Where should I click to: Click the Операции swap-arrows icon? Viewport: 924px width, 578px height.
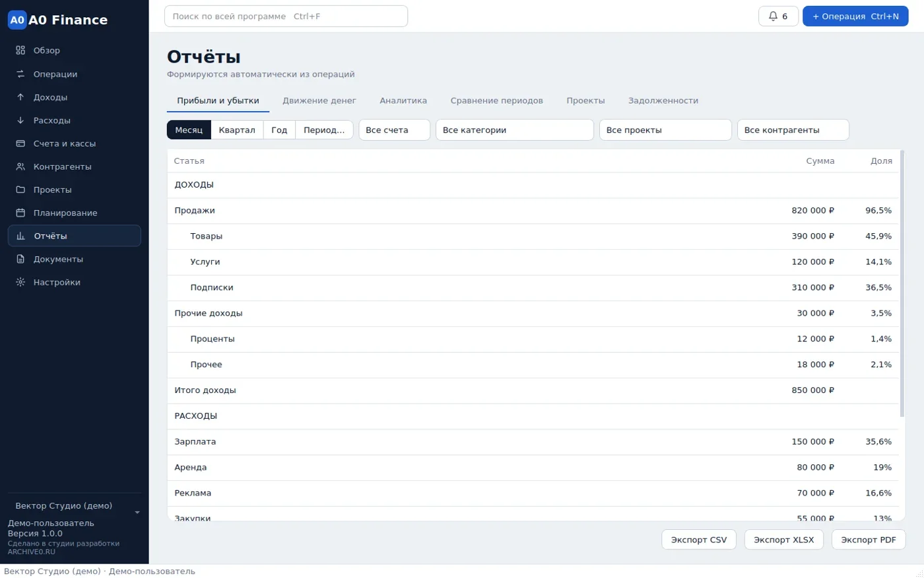pyautogui.click(x=20, y=74)
